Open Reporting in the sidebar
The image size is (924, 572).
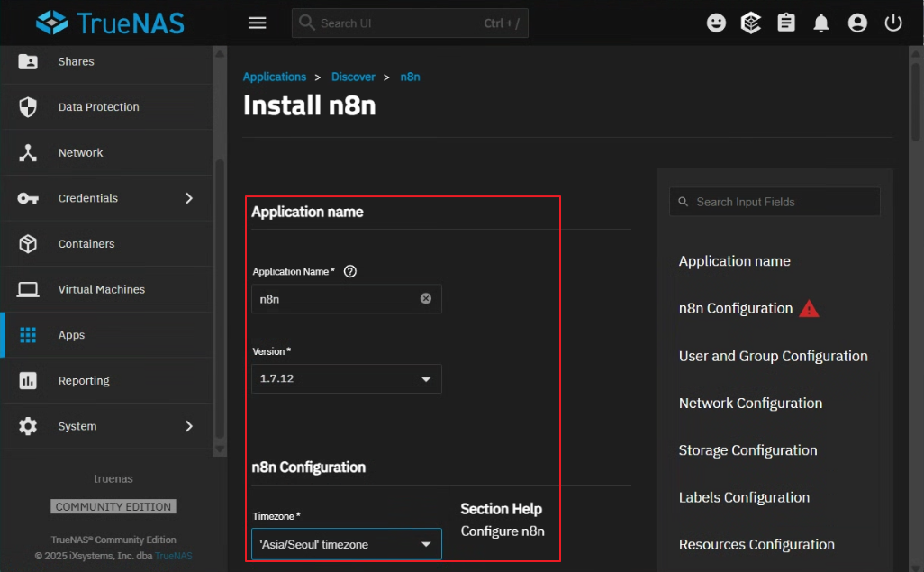[x=107, y=380]
